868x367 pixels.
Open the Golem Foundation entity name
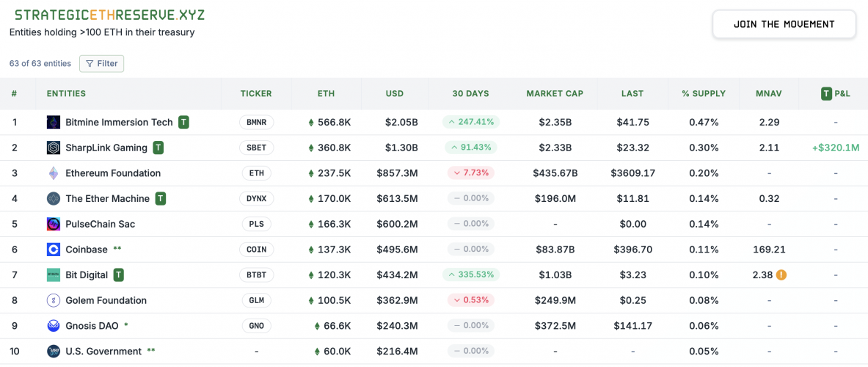106,301
